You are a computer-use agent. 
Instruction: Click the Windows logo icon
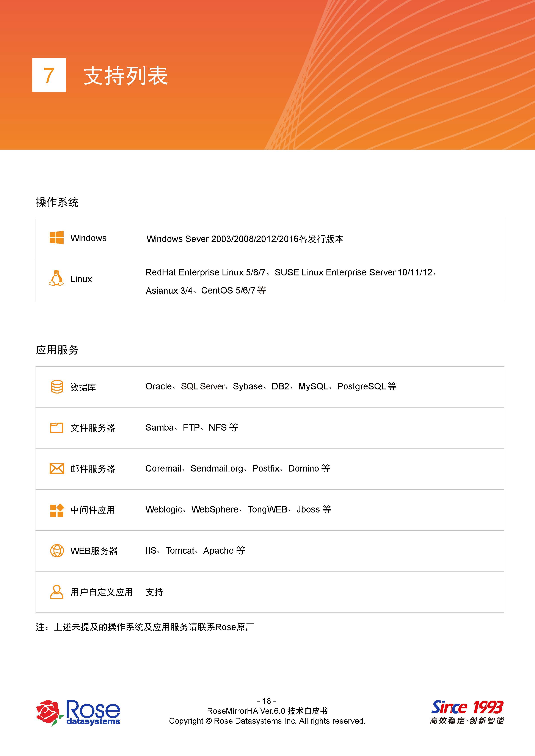tap(56, 237)
